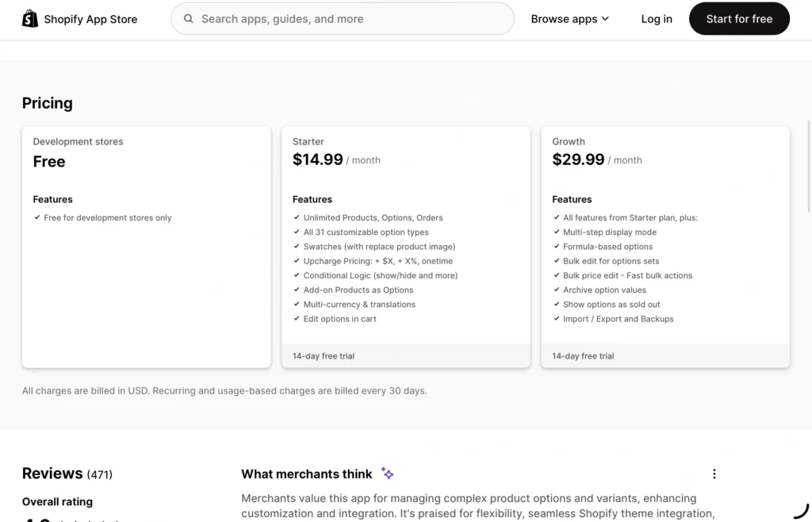812x522 pixels.
Task: Click the checkmark beside "Conditional Logic (show/hide and more)"
Action: pyautogui.click(x=296, y=275)
